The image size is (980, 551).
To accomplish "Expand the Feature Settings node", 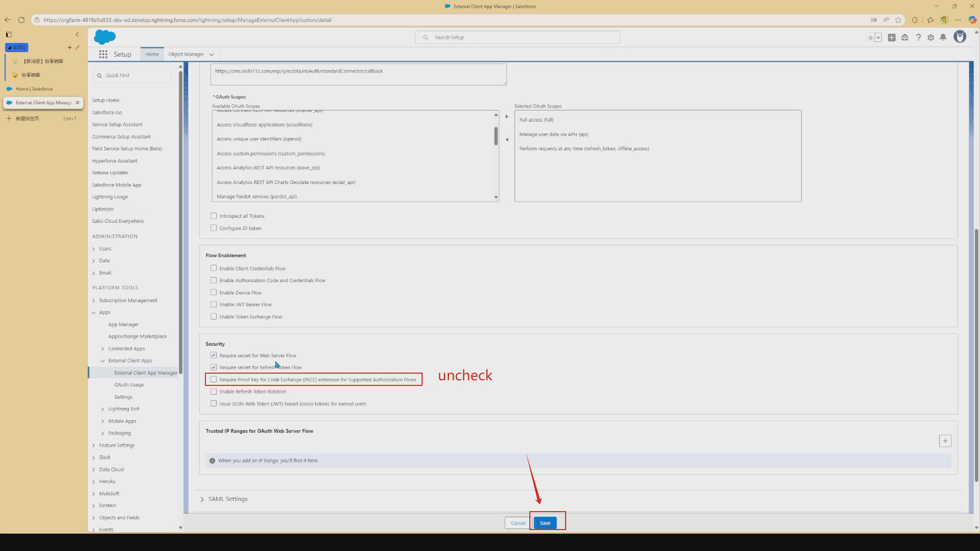I will tap(94, 445).
